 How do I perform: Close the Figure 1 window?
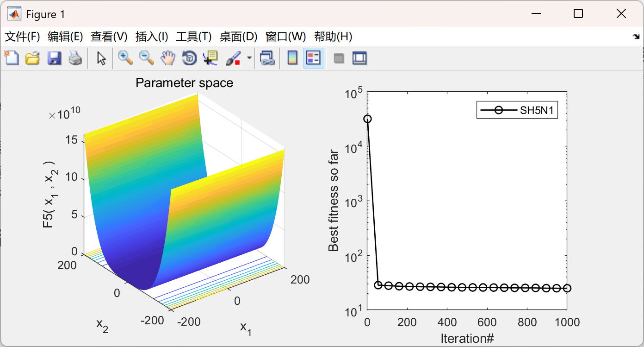pos(621,14)
